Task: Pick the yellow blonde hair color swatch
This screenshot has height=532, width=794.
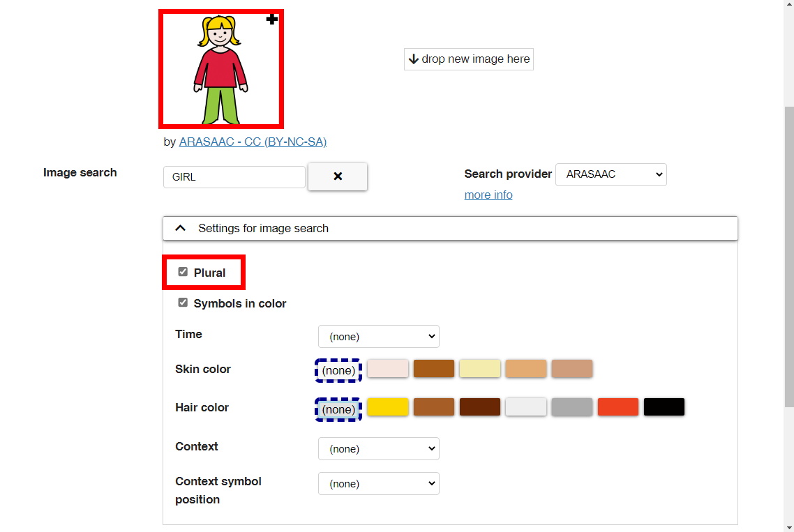Action: (388, 407)
